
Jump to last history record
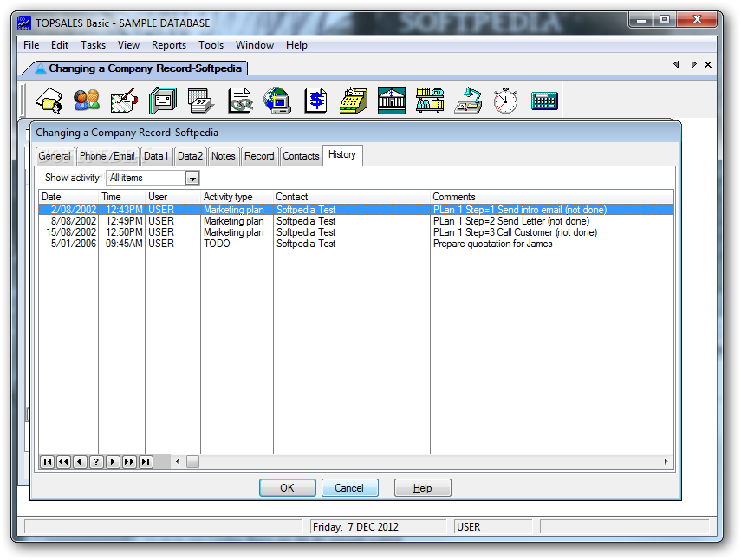tap(146, 462)
